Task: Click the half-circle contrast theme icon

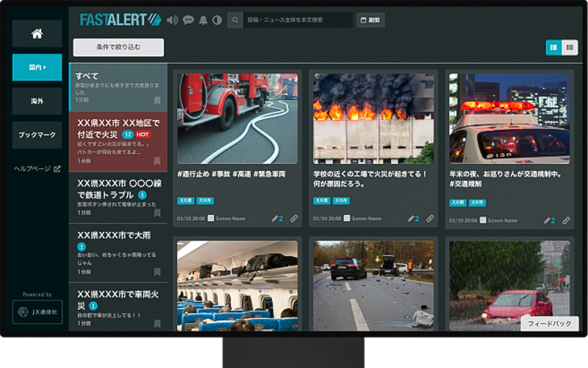Action: point(217,20)
